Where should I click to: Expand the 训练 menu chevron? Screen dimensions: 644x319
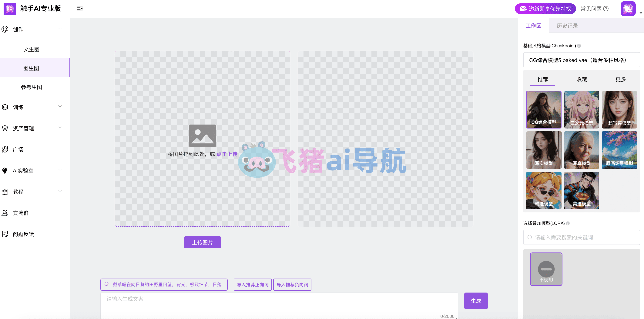pyautogui.click(x=60, y=106)
